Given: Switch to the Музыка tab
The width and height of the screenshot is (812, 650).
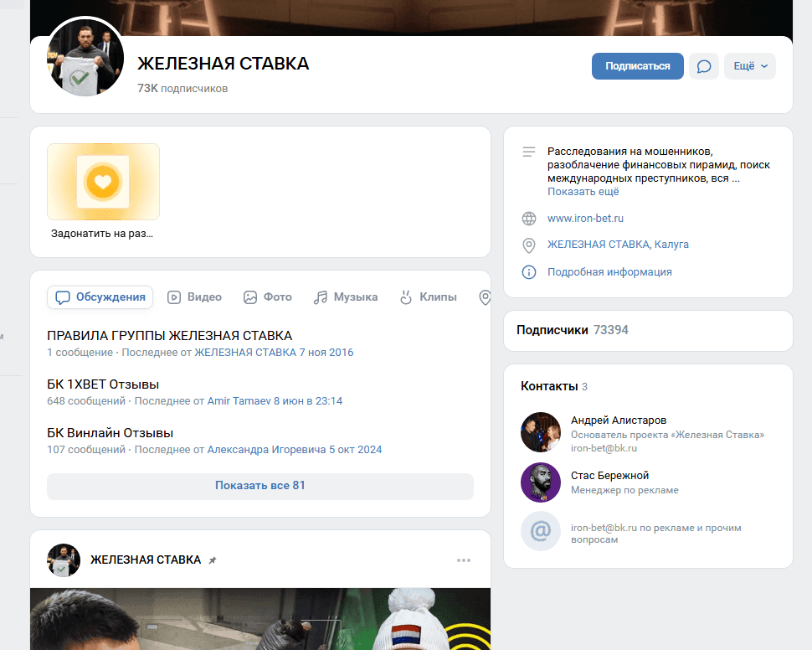Looking at the screenshot, I should (346, 297).
